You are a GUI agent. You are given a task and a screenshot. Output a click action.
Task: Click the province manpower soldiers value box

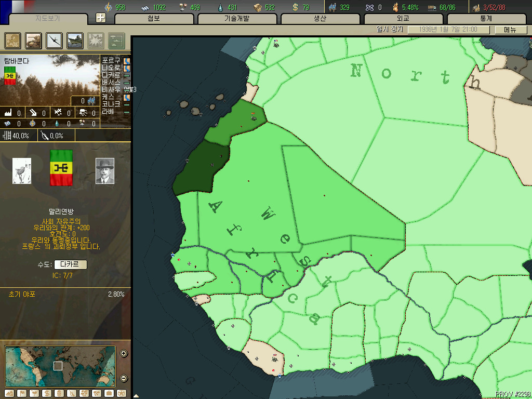point(85,101)
